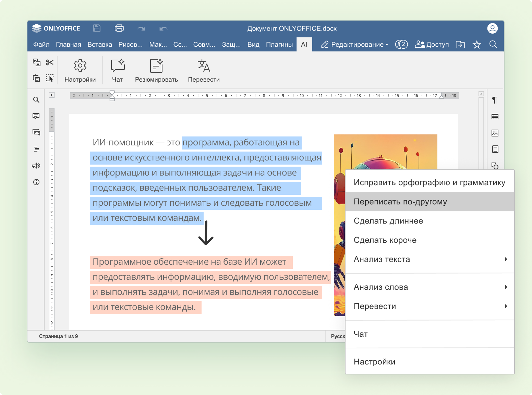Click the Print icon in title bar

119,28
